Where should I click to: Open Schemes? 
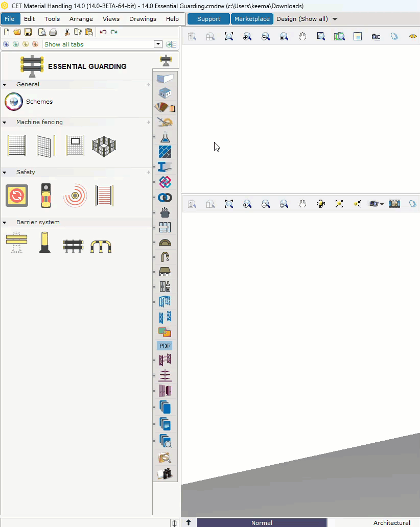pyautogui.click(x=29, y=102)
